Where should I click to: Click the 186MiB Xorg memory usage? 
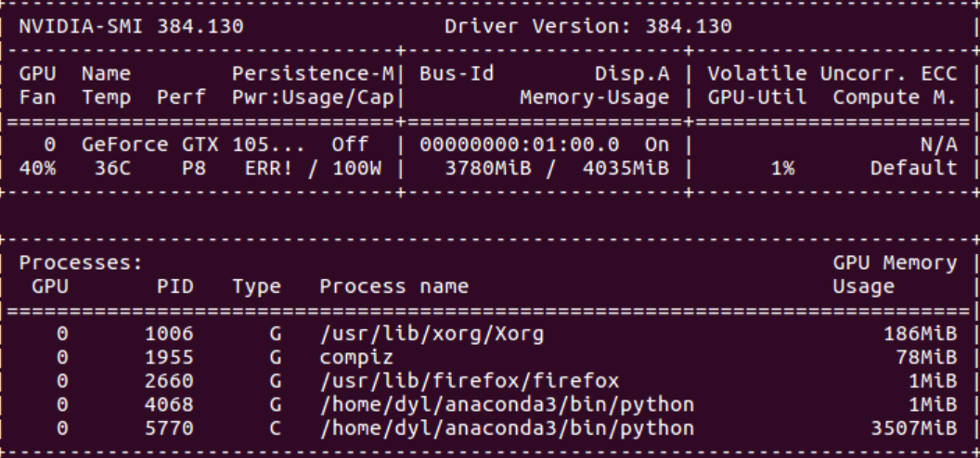[920, 334]
